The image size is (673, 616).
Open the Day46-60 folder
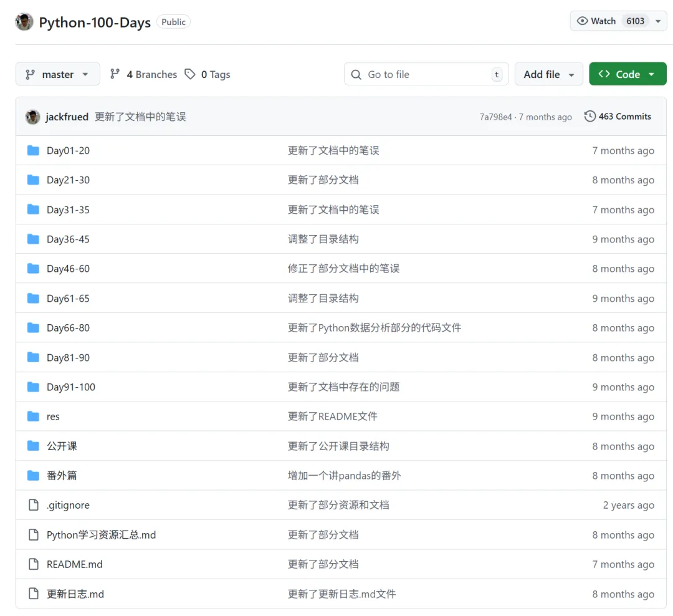69,269
